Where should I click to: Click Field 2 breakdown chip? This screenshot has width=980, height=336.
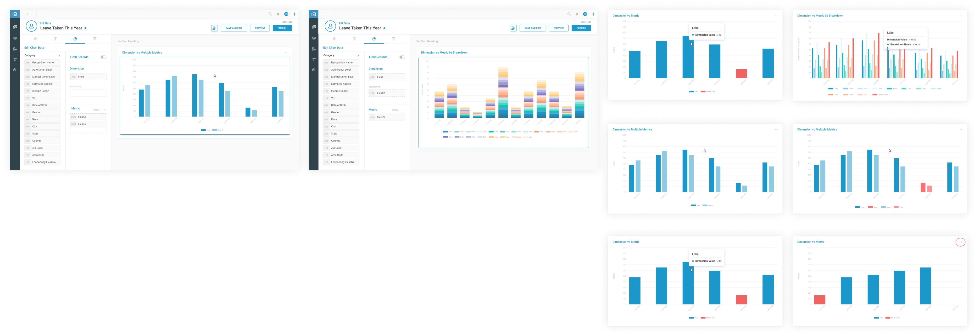387,93
